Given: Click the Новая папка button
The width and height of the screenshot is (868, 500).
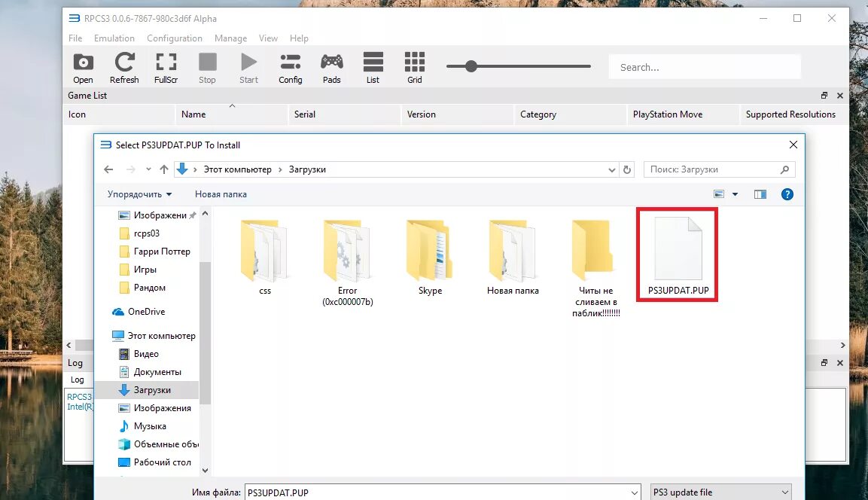Looking at the screenshot, I should click(221, 194).
